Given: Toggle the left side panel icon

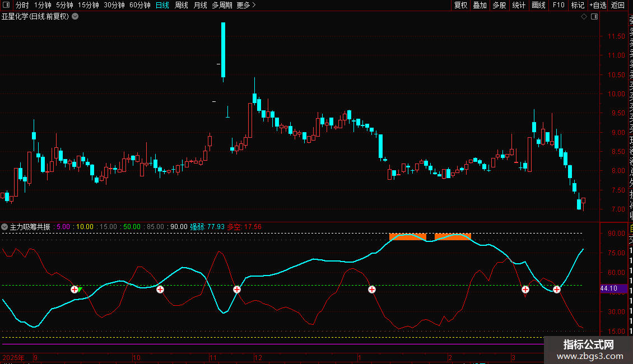Looking at the screenshot, I should 6,5.
